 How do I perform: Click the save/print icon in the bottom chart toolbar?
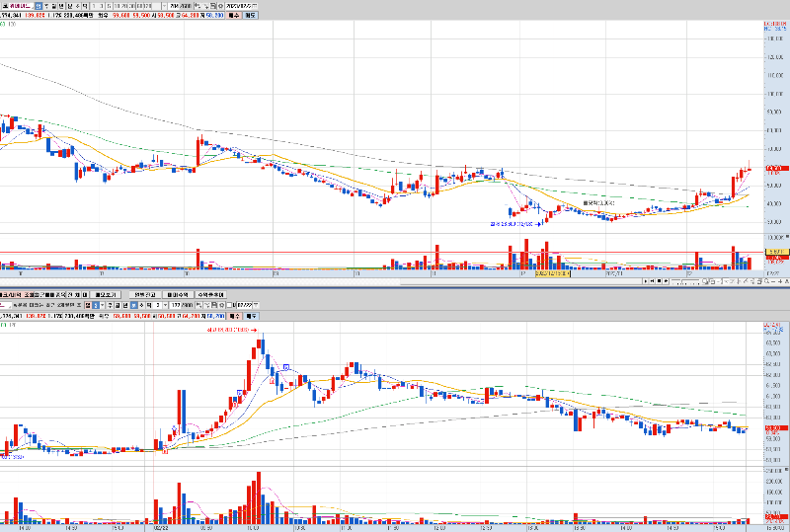coord(214,305)
